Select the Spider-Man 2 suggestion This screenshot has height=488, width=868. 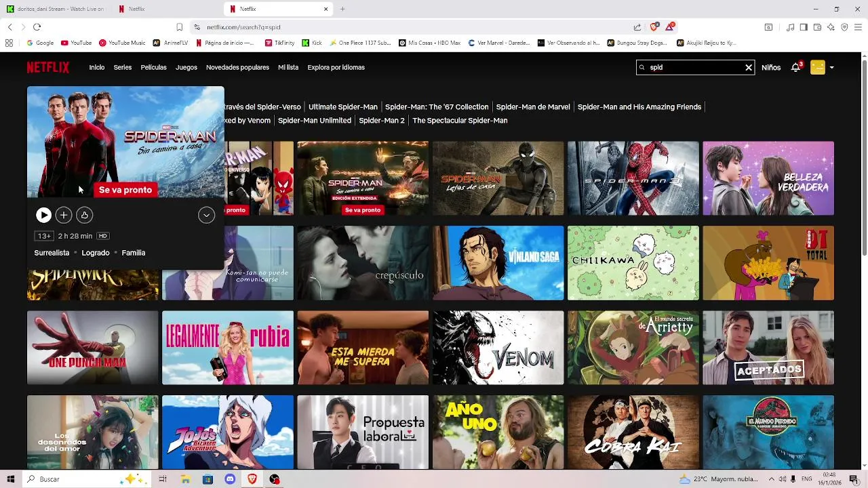382,120
